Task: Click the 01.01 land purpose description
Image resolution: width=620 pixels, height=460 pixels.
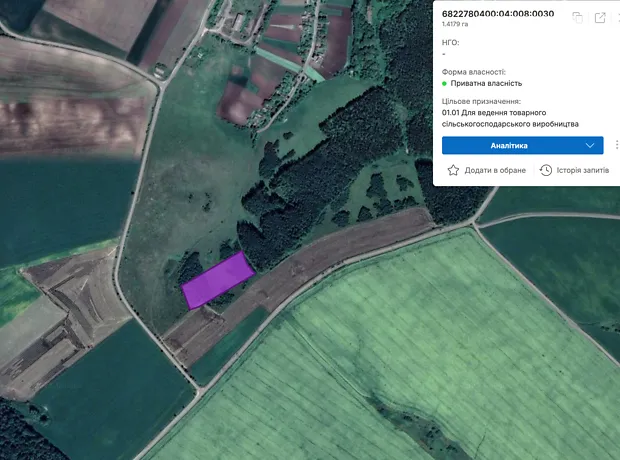Action: pyautogui.click(x=510, y=119)
